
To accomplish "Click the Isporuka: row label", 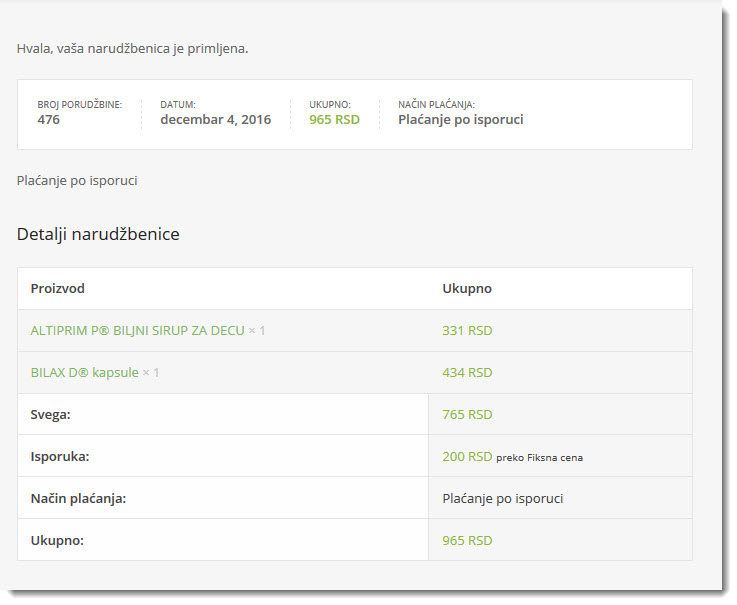I will coord(60,456).
